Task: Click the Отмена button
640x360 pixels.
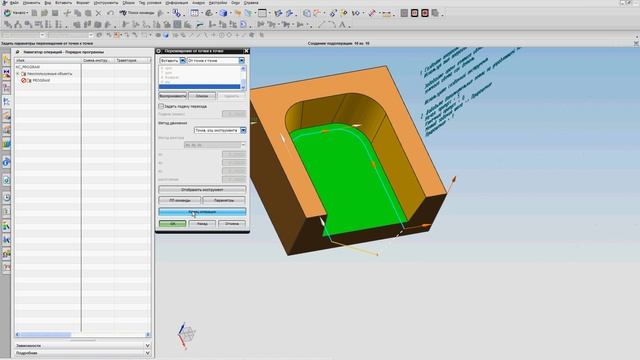Action: click(x=232, y=224)
